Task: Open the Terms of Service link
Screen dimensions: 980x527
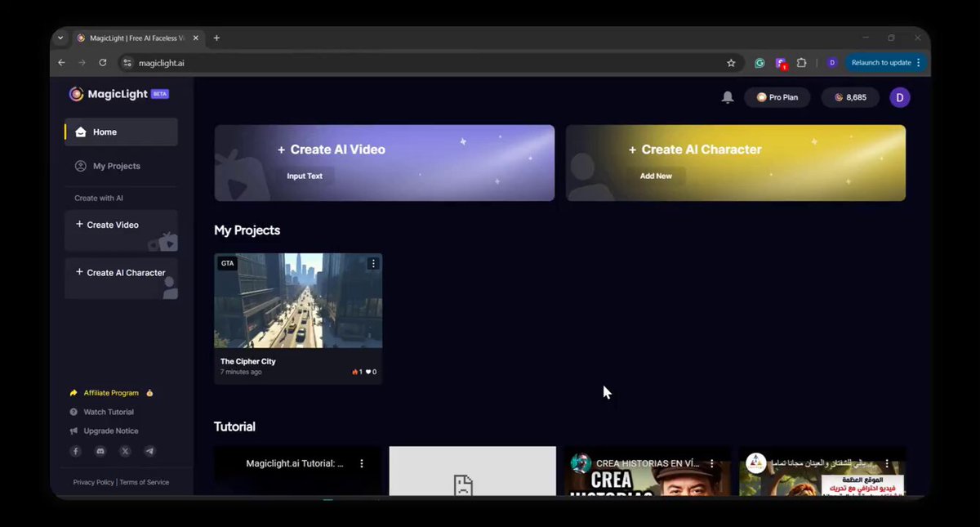Action: (145, 482)
